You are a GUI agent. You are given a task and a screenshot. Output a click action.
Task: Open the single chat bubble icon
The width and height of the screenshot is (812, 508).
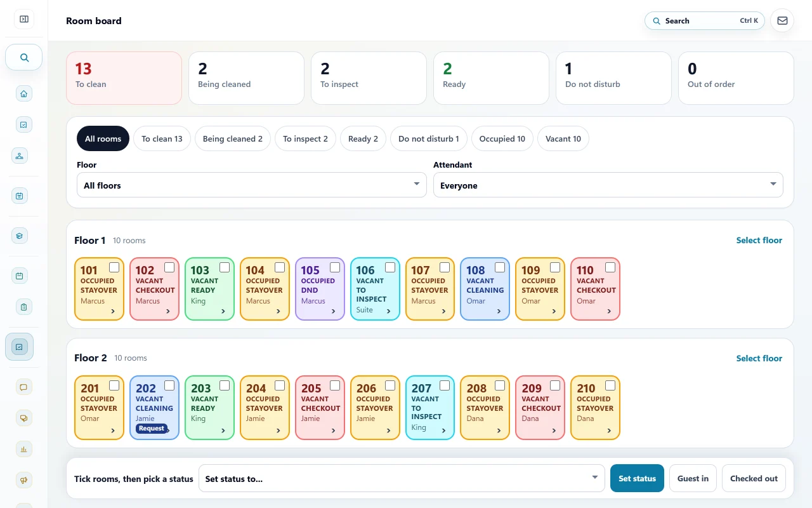coord(23,387)
